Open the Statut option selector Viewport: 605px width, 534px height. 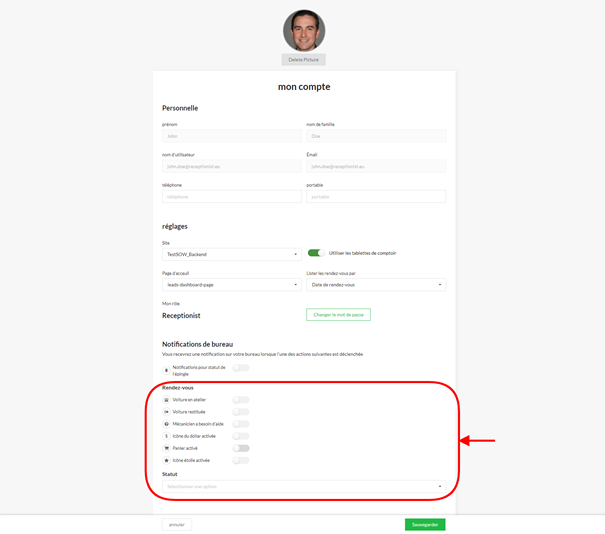tap(304, 486)
